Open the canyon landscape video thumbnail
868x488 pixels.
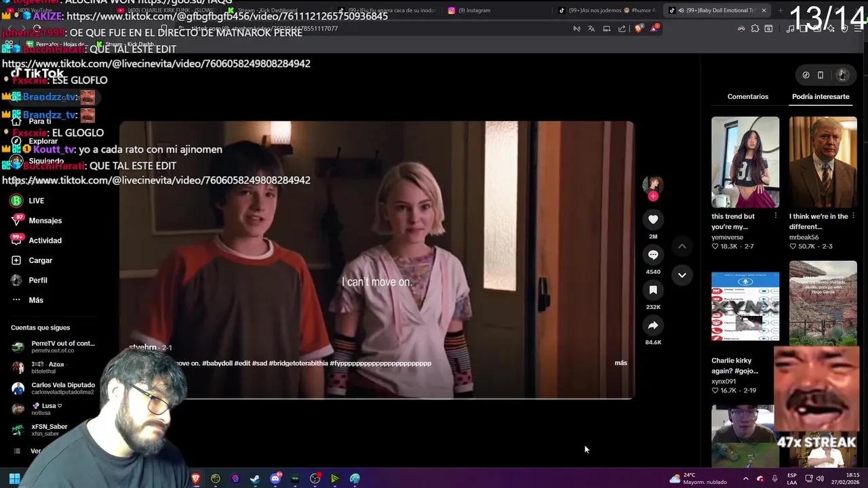point(823,302)
